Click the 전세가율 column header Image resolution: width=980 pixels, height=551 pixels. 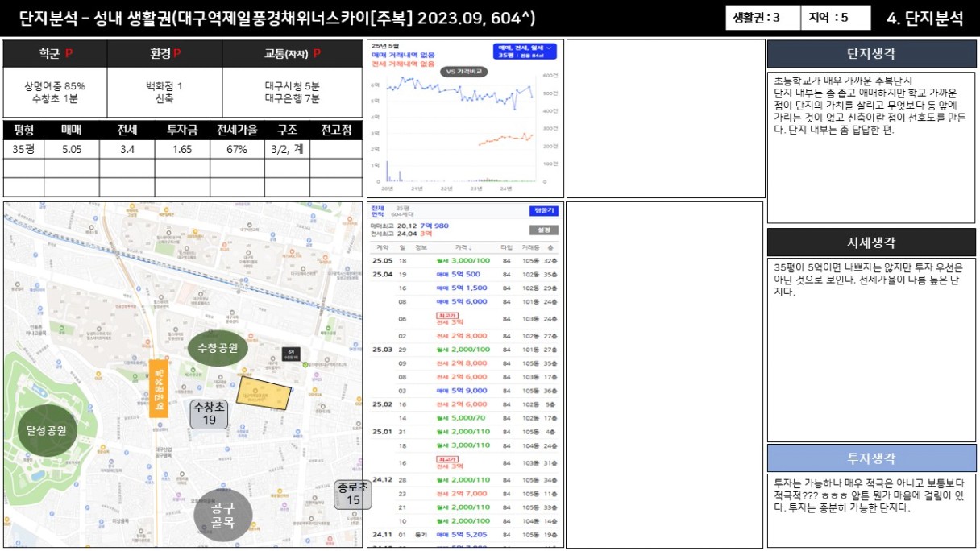(237, 130)
